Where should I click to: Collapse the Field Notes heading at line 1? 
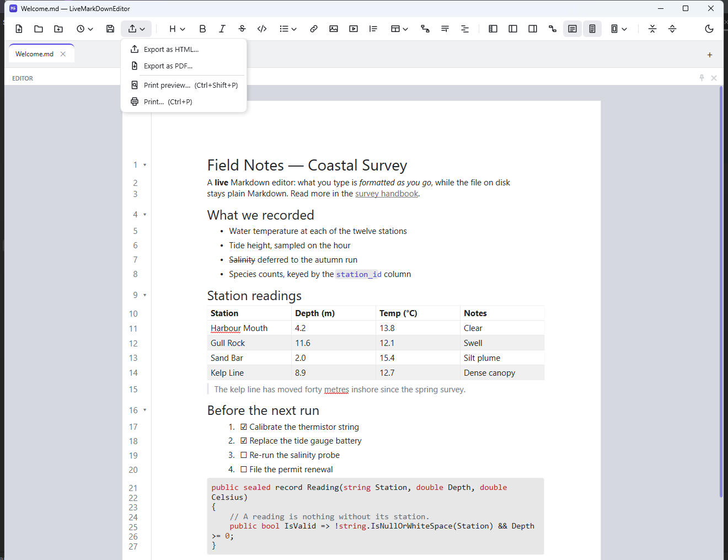(x=145, y=165)
